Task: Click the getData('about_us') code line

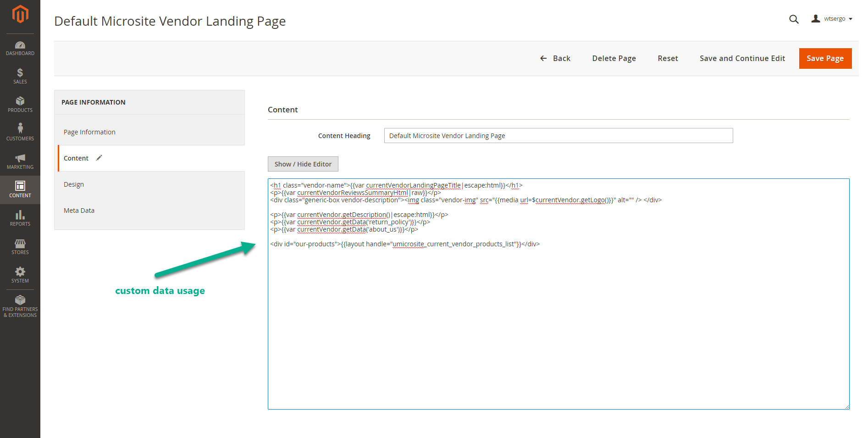Action: 344,229
